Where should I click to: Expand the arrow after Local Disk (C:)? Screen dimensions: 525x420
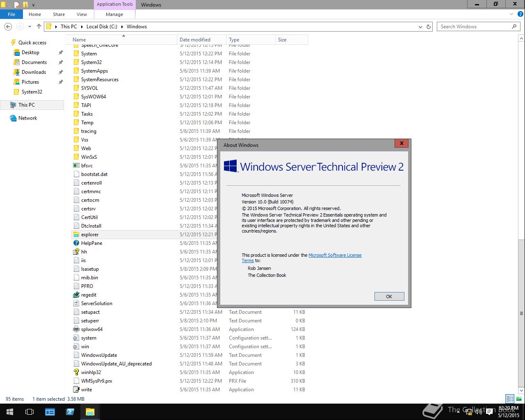pos(122,27)
